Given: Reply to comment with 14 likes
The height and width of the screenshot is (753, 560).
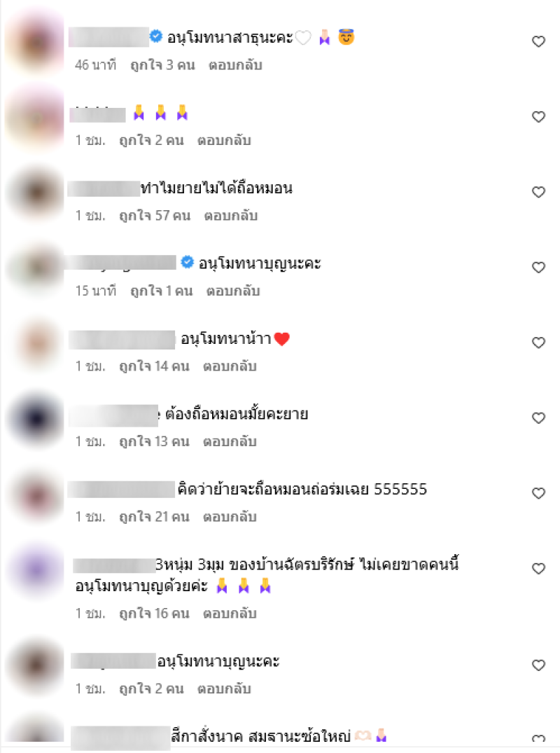Looking at the screenshot, I should click(x=230, y=367).
